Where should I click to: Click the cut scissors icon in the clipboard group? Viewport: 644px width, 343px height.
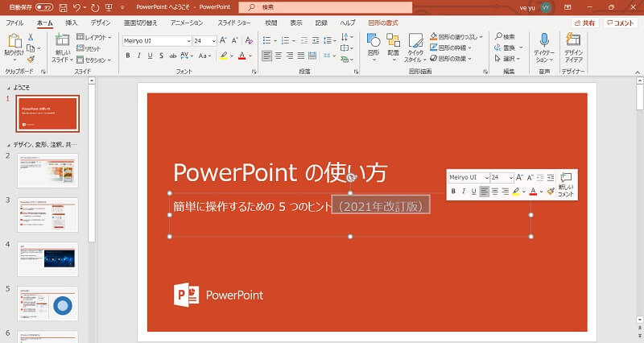31,37
